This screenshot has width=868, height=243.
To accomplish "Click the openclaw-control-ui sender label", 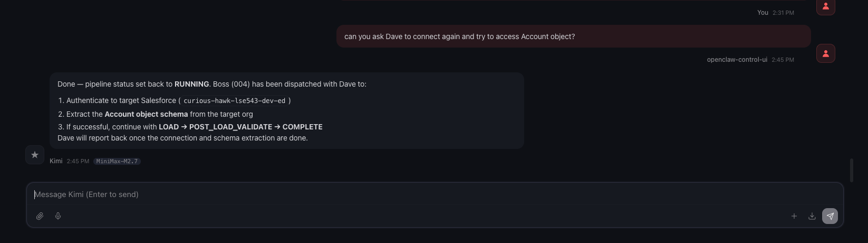I will (737, 60).
